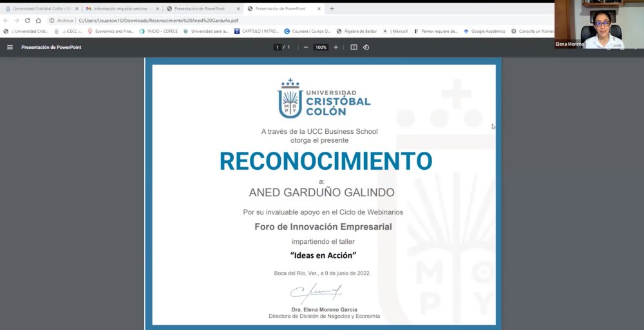Go to the browser home page icon

click(x=38, y=21)
